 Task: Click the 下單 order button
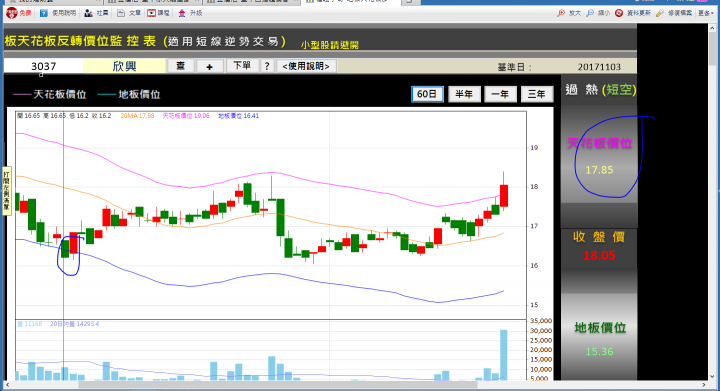click(x=242, y=66)
